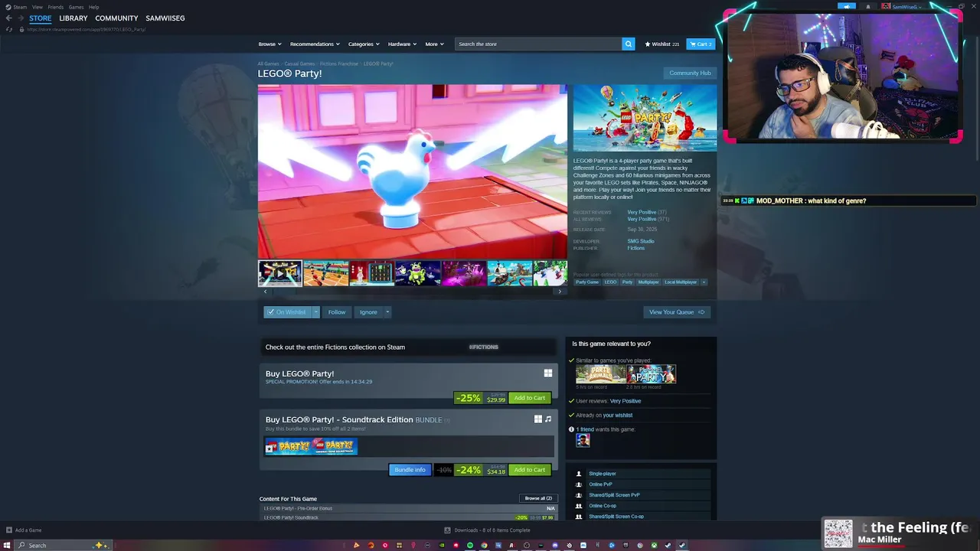The image size is (980, 551).
Task: Click the Follow button
Action: (x=337, y=312)
